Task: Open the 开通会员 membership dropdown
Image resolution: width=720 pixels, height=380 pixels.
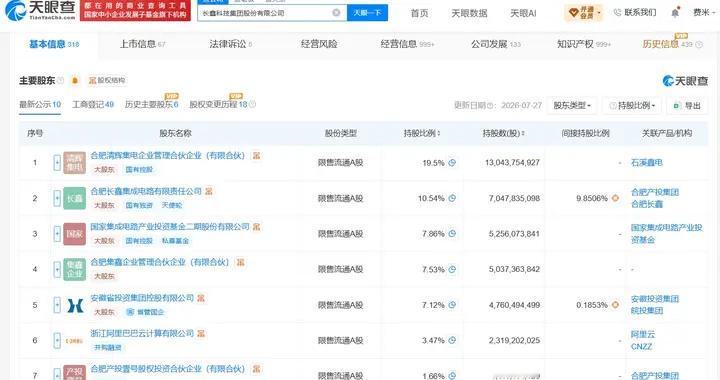Action: point(584,12)
